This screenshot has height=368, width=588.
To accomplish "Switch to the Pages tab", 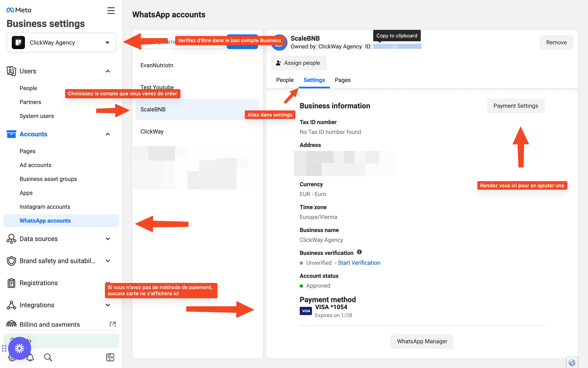I will (x=343, y=80).
